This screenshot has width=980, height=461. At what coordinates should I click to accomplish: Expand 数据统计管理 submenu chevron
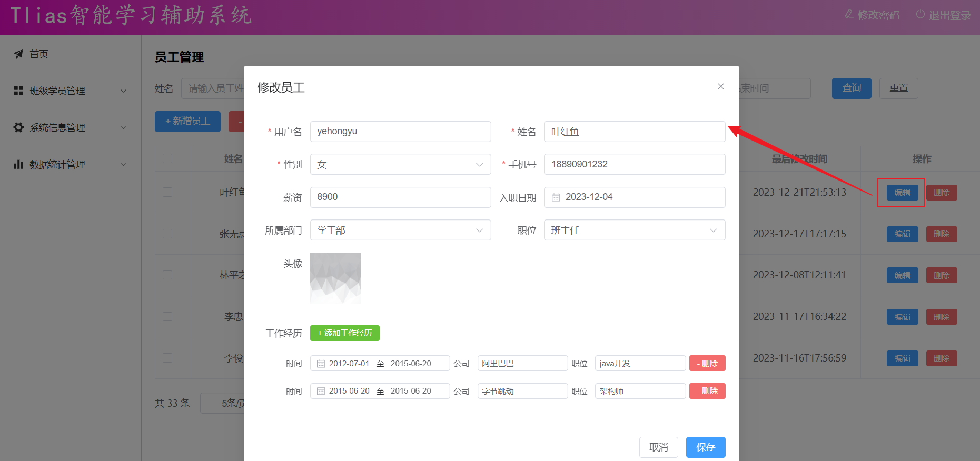pyautogui.click(x=123, y=164)
